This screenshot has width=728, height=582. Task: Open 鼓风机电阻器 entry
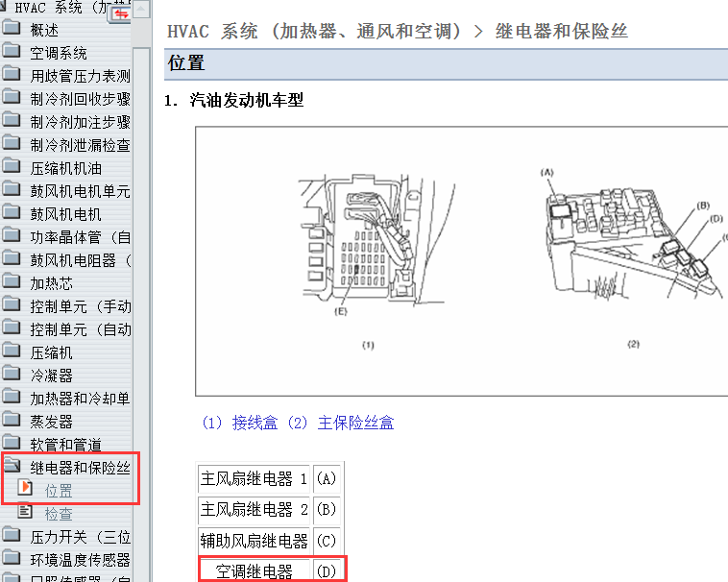pyautogui.click(x=80, y=260)
